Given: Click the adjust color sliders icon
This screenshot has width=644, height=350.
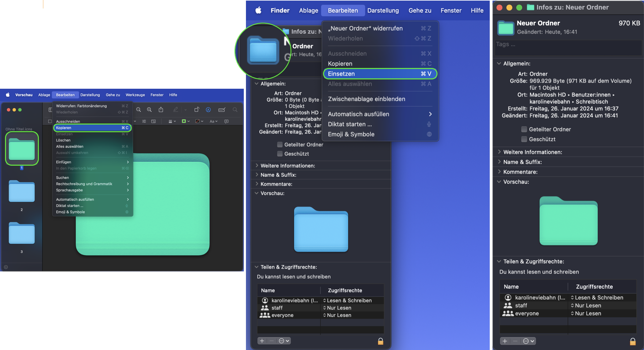Looking at the screenshot, I should point(144,121).
